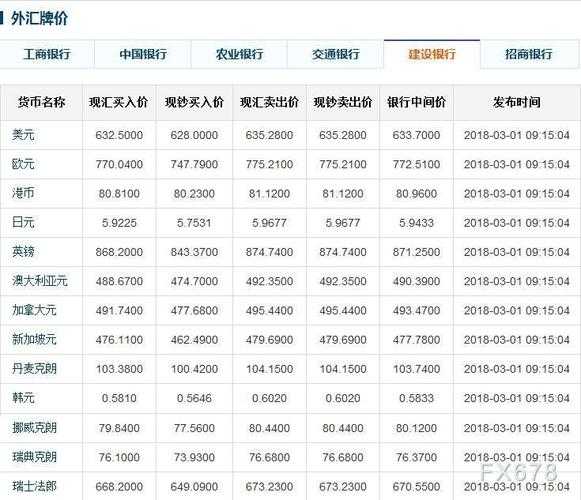View the 招商银行 tab
Screen dimensions: 581x500
pos(529,54)
